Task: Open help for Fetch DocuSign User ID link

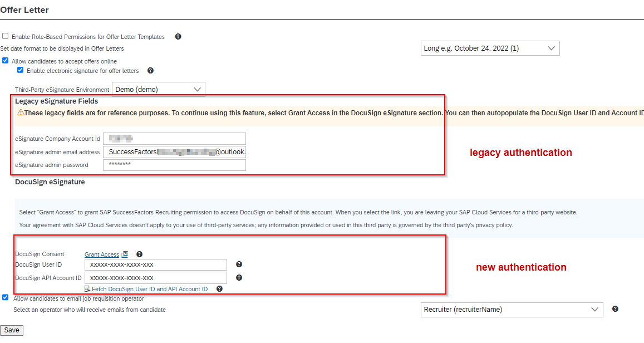Action: coord(219,289)
